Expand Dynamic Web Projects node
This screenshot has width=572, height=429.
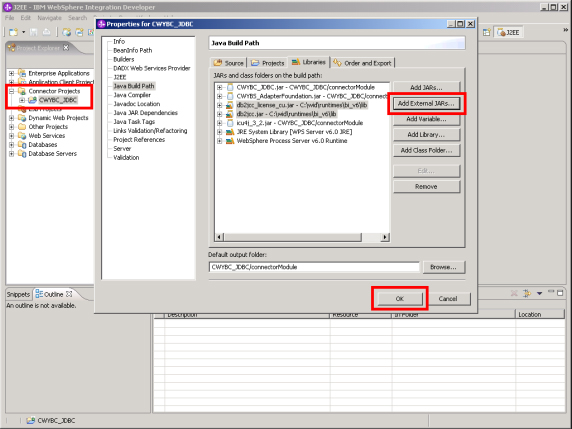12,118
